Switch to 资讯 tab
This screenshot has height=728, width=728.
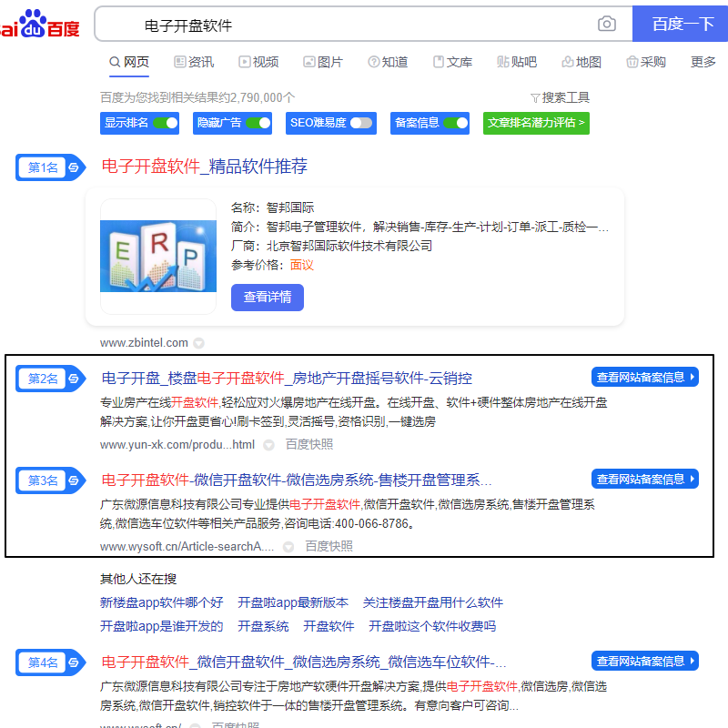[x=194, y=62]
